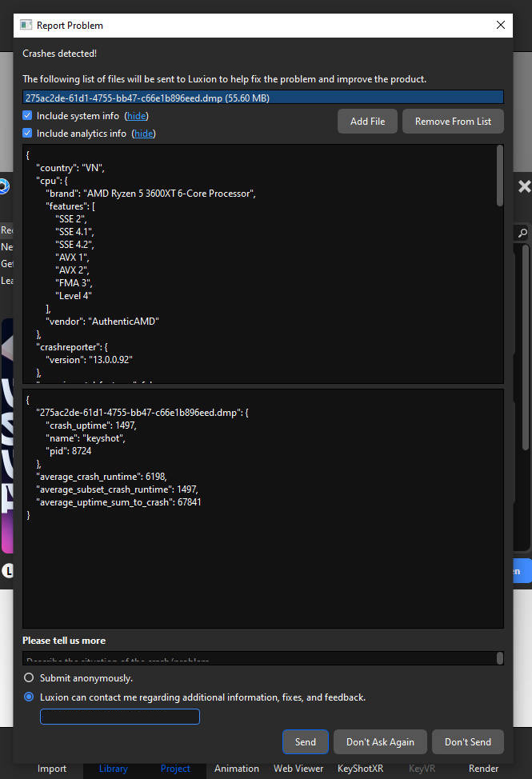Open Animation in KeyShot bottom toolbar
The width and height of the screenshot is (532, 779).
point(237,768)
